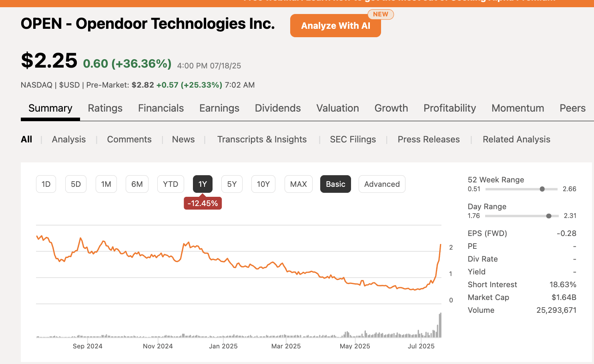View the News section
This screenshot has width=594, height=364.
tap(183, 139)
